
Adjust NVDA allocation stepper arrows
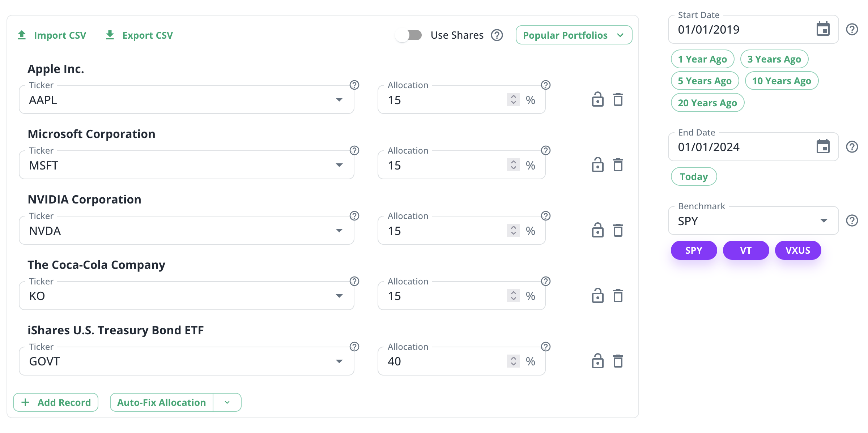513,230
